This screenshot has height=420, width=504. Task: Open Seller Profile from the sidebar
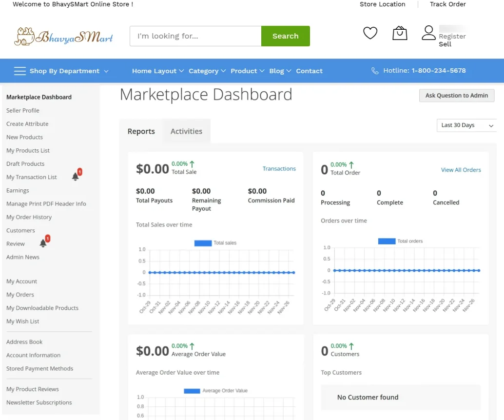22,110
